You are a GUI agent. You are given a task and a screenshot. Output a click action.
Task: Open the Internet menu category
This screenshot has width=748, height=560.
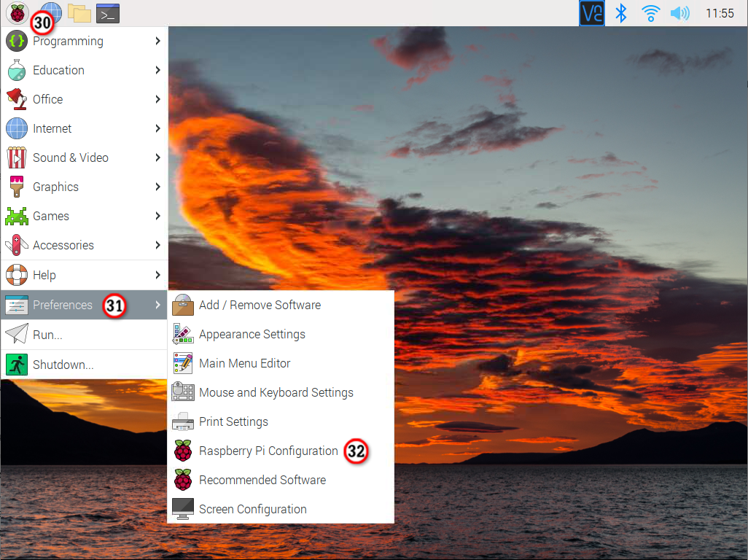tap(84, 128)
